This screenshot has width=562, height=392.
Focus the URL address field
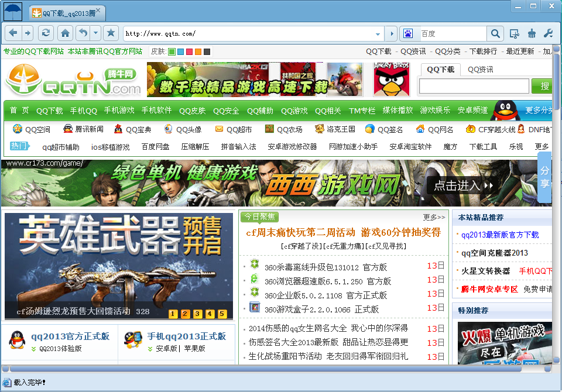(249, 34)
